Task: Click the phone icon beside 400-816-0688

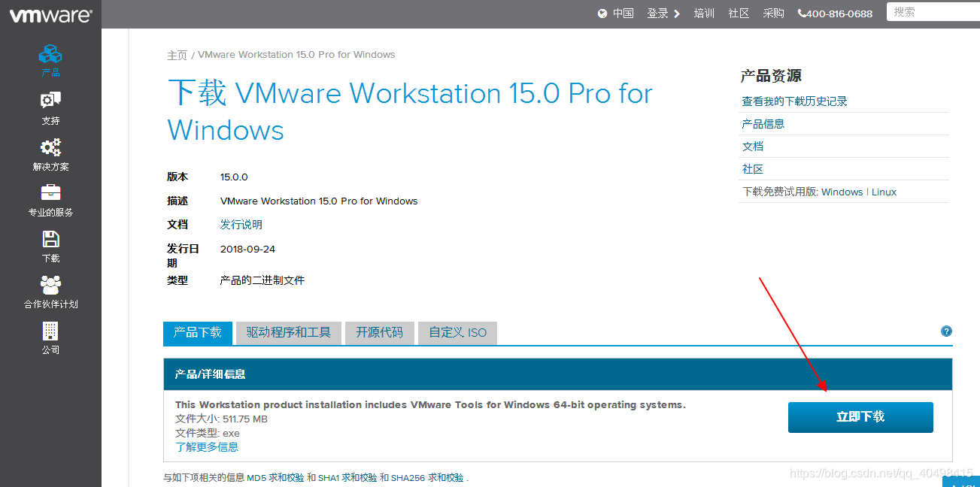Action: click(802, 14)
